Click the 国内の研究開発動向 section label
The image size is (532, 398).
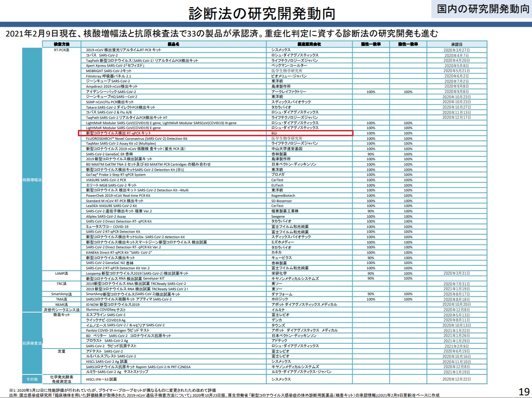(x=483, y=9)
